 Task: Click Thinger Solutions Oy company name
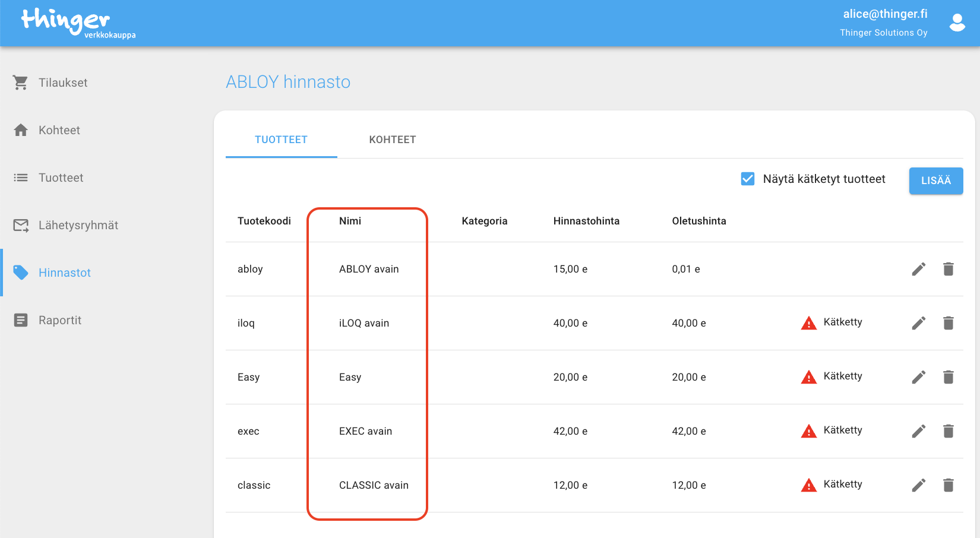tap(884, 33)
